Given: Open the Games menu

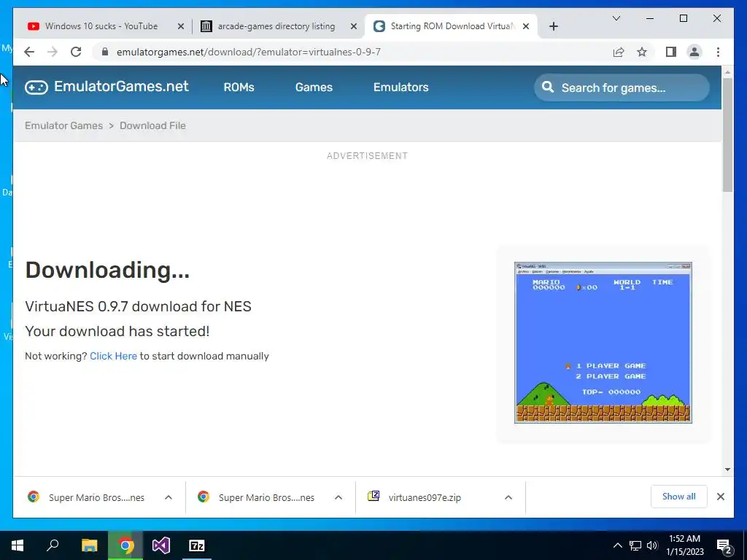Looking at the screenshot, I should click(x=314, y=87).
